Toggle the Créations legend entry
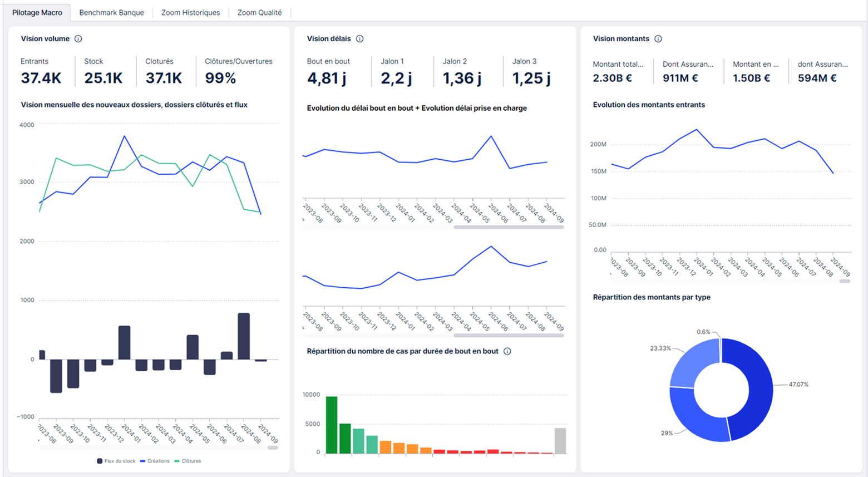Image resolution: width=868 pixels, height=477 pixels. pos(155,461)
